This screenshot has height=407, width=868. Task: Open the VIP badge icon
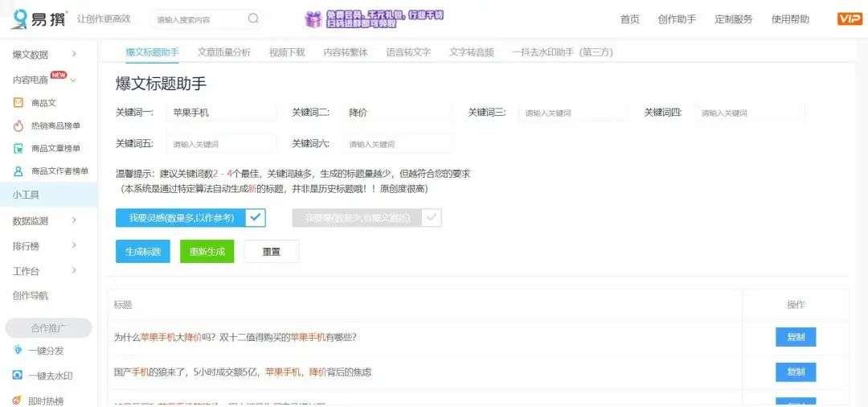point(850,18)
